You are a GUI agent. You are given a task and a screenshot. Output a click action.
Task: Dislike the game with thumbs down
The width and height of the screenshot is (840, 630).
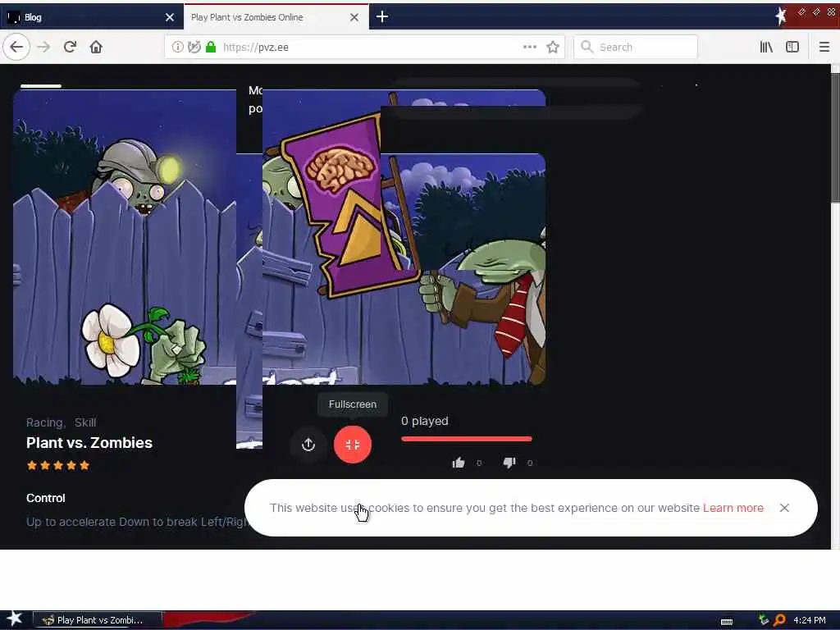tap(509, 463)
